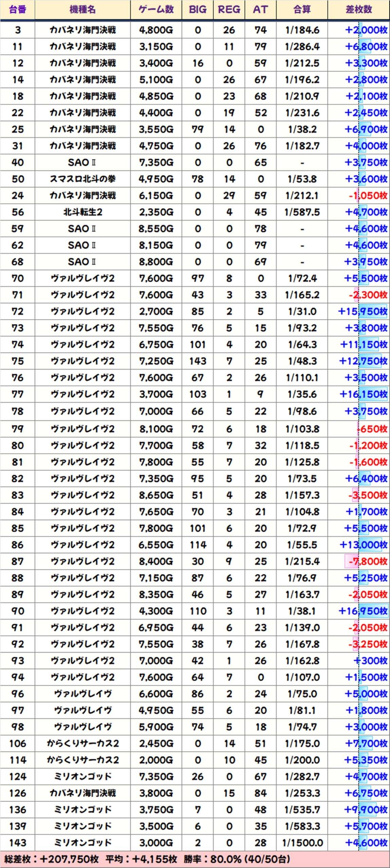
Task: Select からくりサーカス2 name in row 114
Action: click(82, 760)
